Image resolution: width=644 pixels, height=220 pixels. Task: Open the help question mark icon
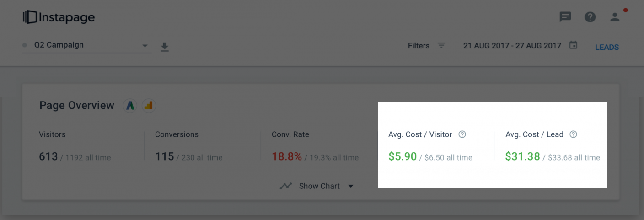click(590, 17)
